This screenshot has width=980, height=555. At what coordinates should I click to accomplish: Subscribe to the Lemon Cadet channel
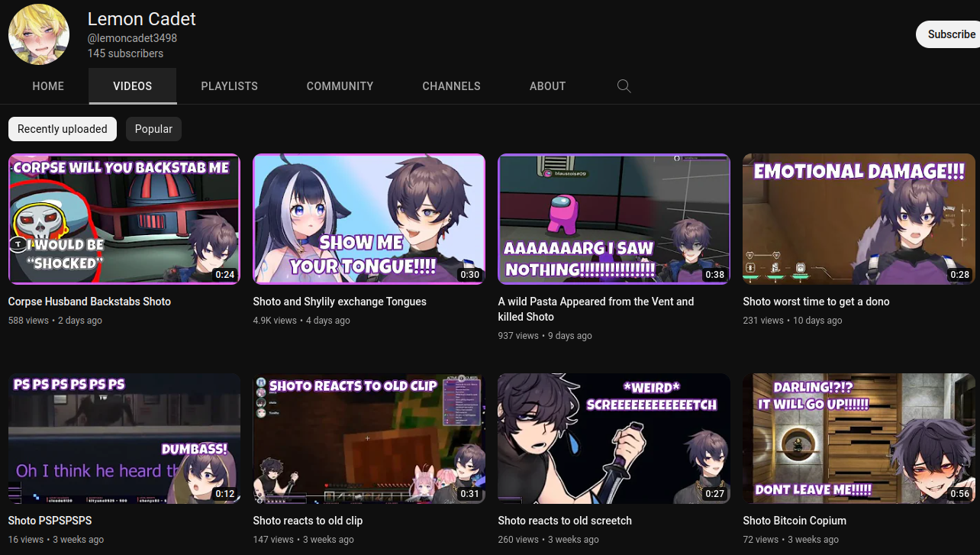coord(948,34)
